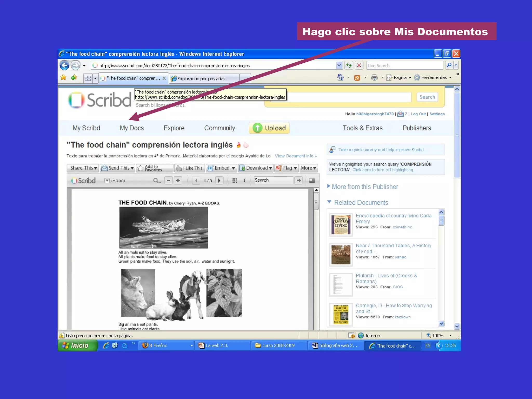Image resolution: width=532 pixels, height=399 pixels.
Task: Open the Settings link
Action: 437,114
